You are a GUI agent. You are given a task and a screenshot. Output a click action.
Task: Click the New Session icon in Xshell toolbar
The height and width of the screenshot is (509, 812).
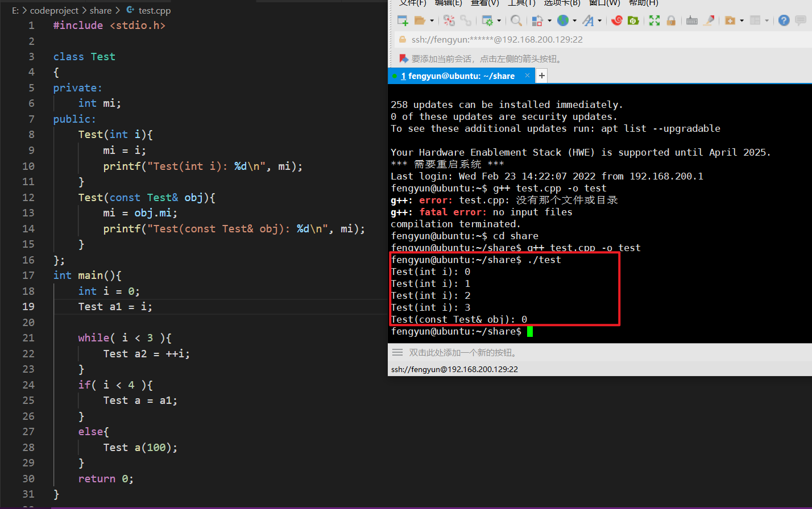pos(403,20)
